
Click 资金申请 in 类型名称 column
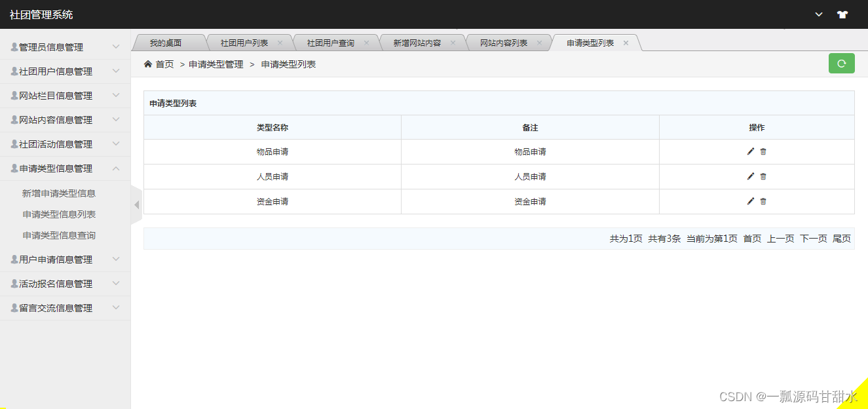pyautogui.click(x=273, y=201)
